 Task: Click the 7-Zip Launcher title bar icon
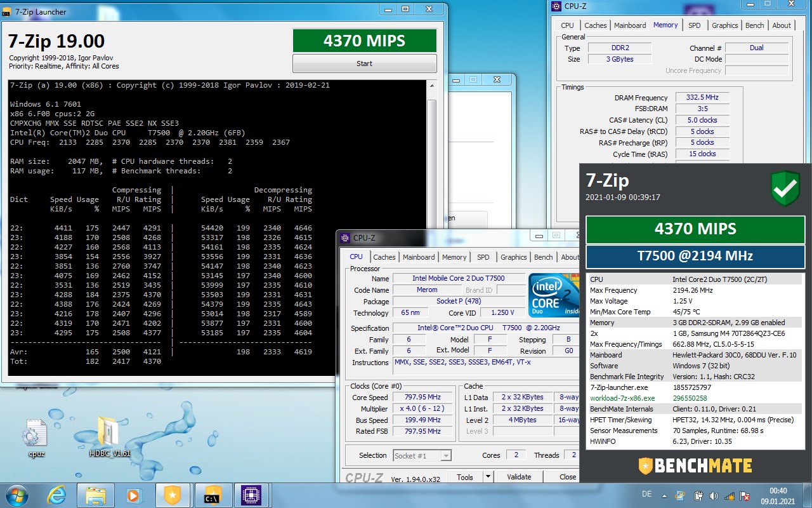[x=7, y=12]
